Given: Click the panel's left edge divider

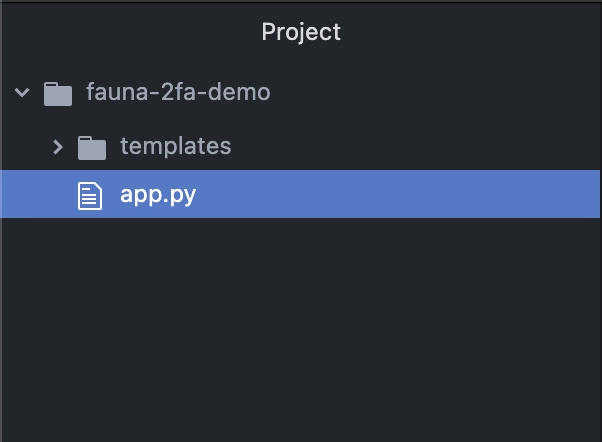Looking at the screenshot, I should 1,221.
